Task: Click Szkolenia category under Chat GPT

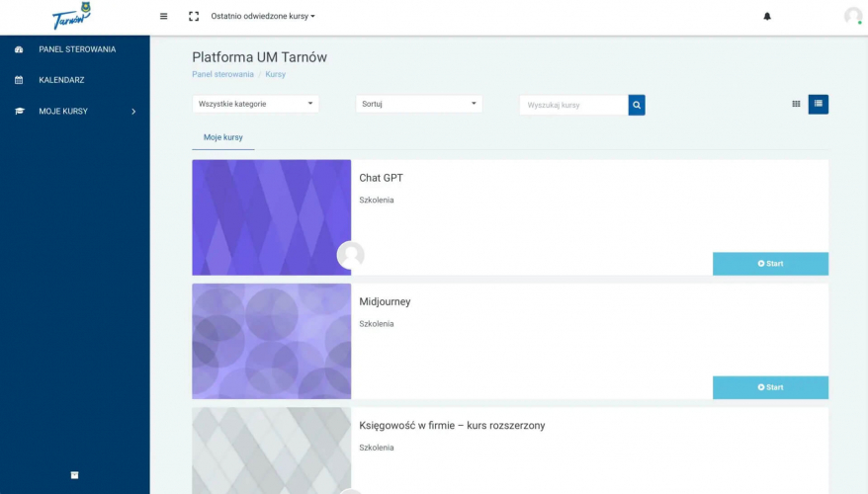Action: coord(377,201)
